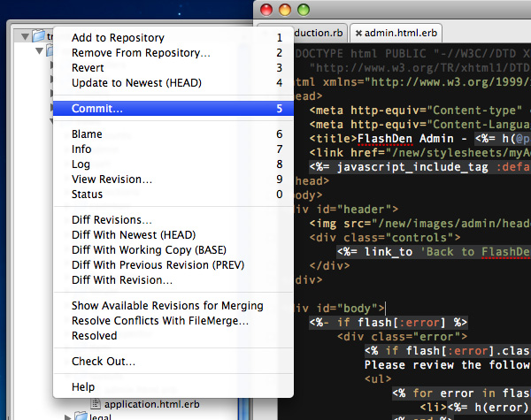Screen dimensions: 531x420
Task: Open Blame from the menu
Action: [x=87, y=134]
